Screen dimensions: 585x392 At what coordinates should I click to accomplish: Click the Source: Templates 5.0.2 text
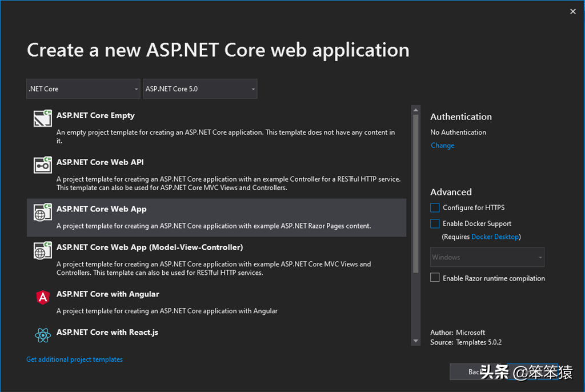(x=466, y=342)
